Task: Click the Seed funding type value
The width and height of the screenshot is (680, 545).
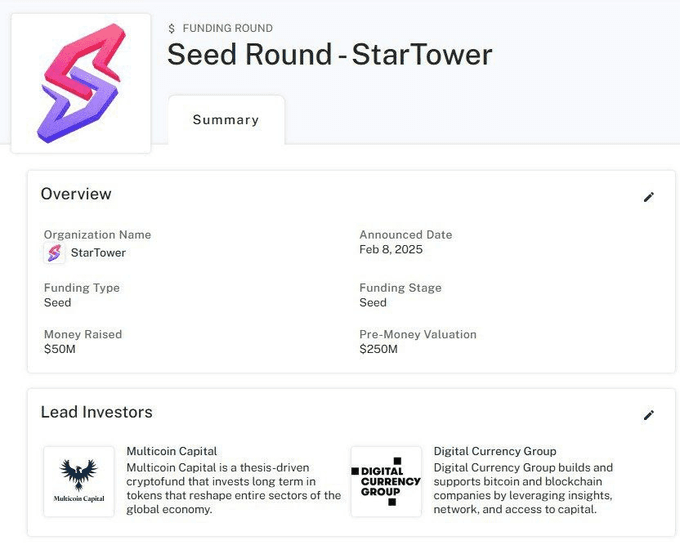Action: [x=58, y=302]
